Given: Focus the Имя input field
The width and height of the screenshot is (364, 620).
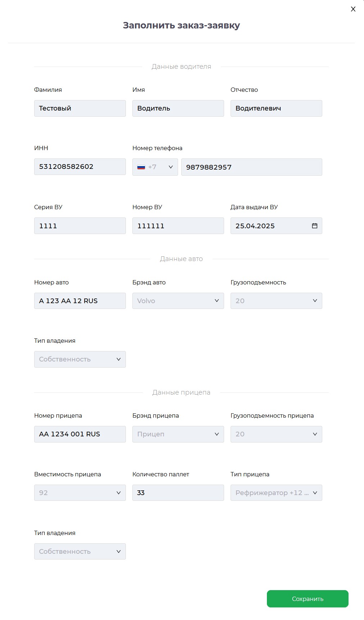Looking at the screenshot, I should (x=178, y=108).
